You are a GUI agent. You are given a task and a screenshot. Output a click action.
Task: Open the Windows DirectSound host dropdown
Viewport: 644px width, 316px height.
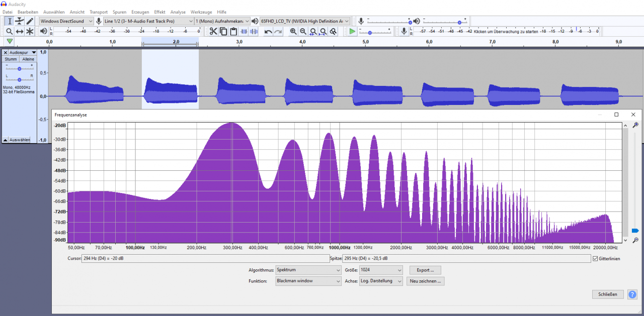(x=66, y=21)
